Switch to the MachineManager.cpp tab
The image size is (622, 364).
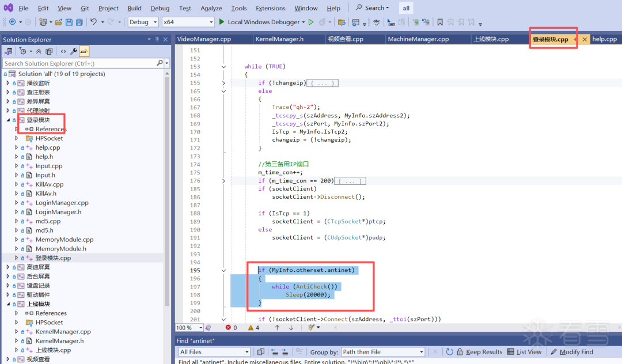click(418, 39)
